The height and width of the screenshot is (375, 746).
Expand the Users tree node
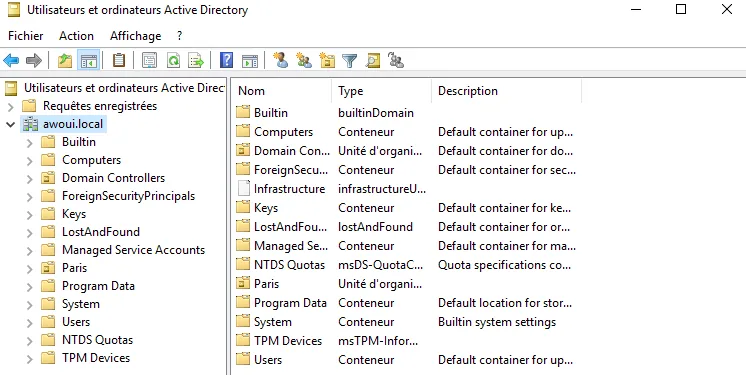point(29,322)
